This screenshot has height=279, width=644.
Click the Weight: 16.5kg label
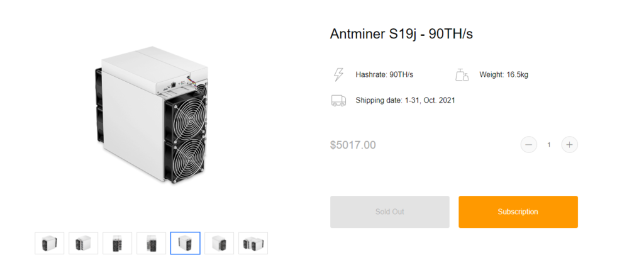coord(504,75)
